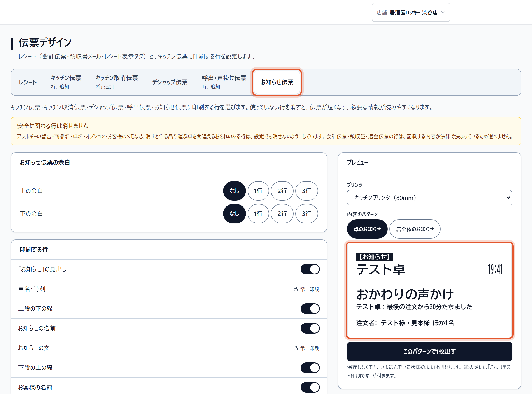532x394 pixels.
Task: Set 下の余白 to なし
Action: [x=234, y=214]
